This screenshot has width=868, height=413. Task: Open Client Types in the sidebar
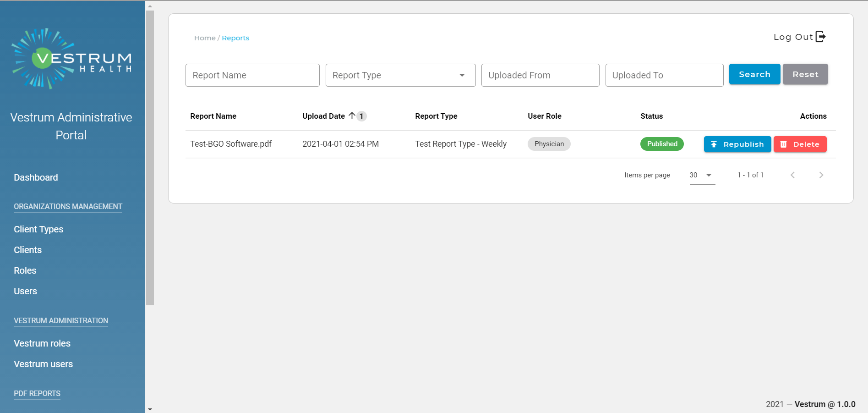38,229
